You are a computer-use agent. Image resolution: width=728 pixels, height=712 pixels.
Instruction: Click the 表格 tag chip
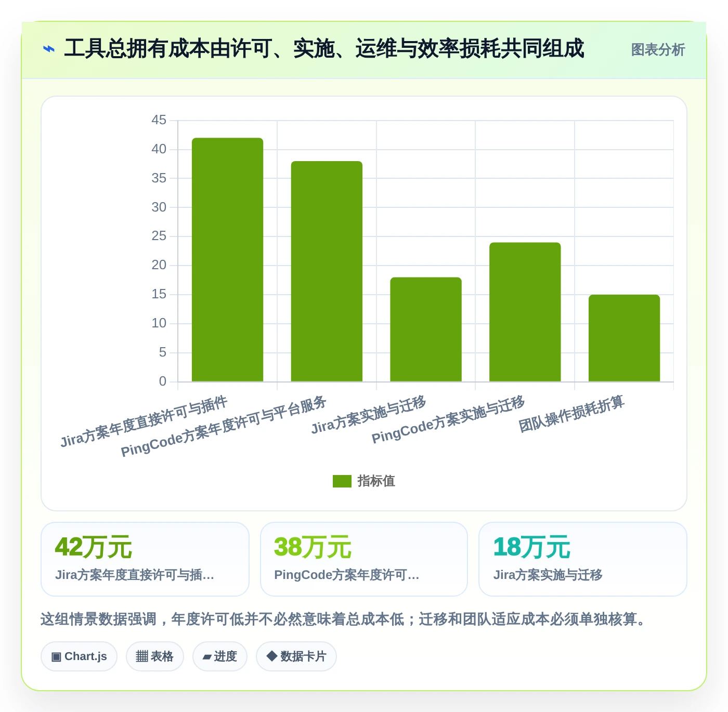[x=155, y=656]
